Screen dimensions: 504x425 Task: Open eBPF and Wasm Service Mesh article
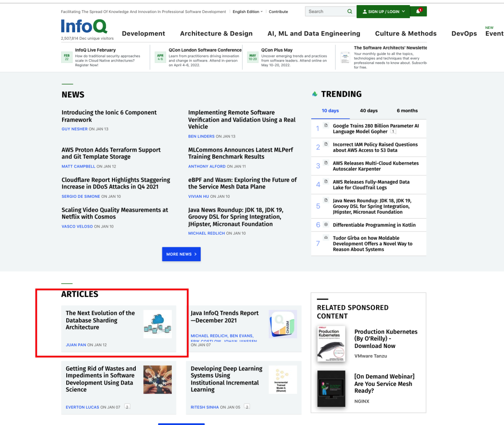242,183
